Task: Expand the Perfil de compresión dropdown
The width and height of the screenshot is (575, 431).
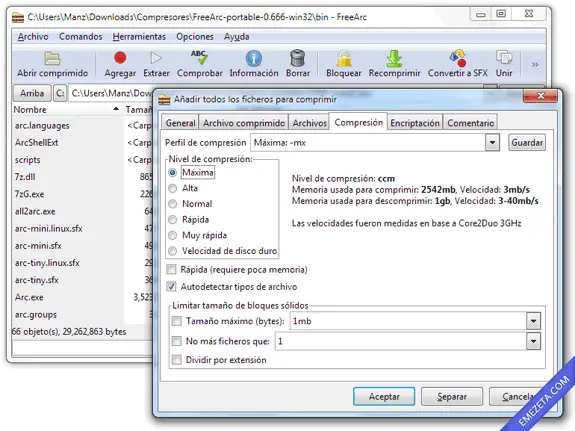Action: tap(492, 143)
